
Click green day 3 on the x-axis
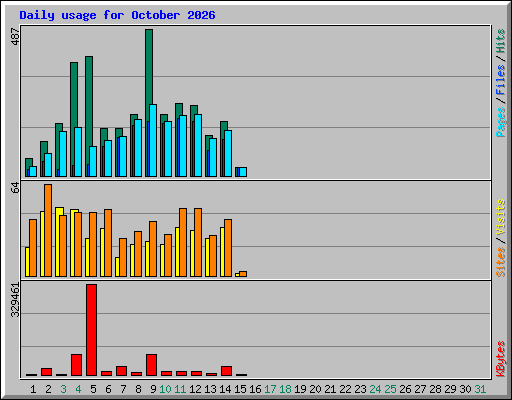(x=63, y=389)
